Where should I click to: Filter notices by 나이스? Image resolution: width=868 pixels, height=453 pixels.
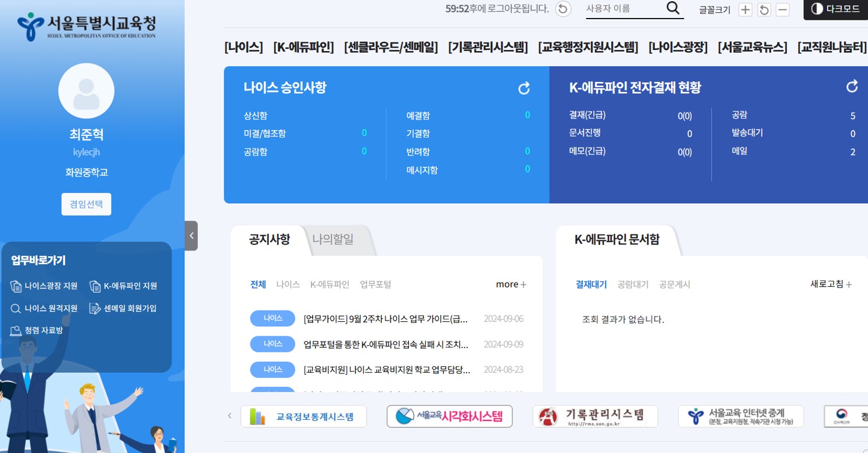288,285
